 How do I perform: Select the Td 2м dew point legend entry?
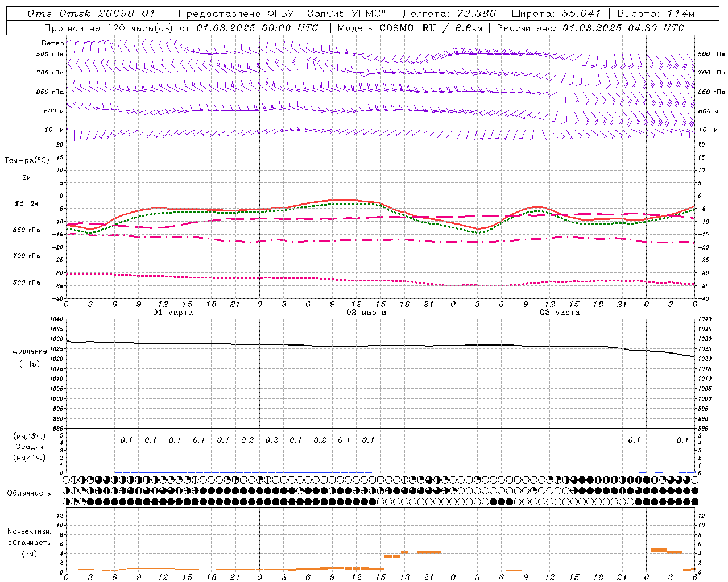coord(27,203)
